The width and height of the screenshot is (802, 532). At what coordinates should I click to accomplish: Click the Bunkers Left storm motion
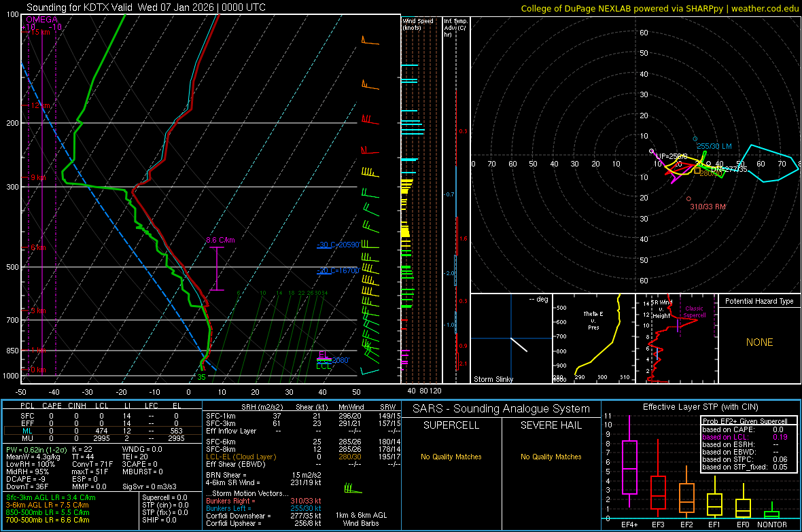pyautogui.click(x=264, y=508)
